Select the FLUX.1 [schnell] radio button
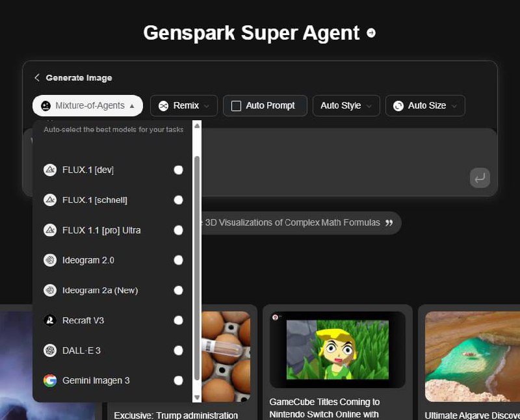Screen dimensions: 520x420 (178, 200)
